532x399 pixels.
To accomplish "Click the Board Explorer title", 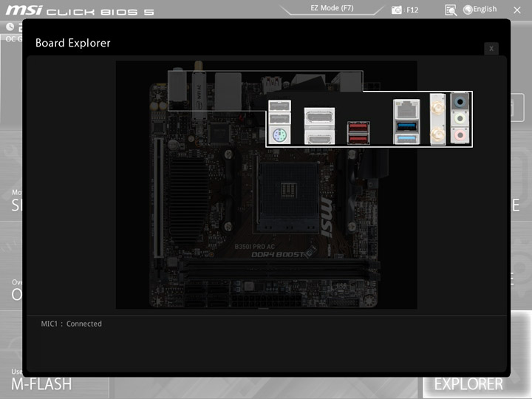I will pyautogui.click(x=73, y=43).
